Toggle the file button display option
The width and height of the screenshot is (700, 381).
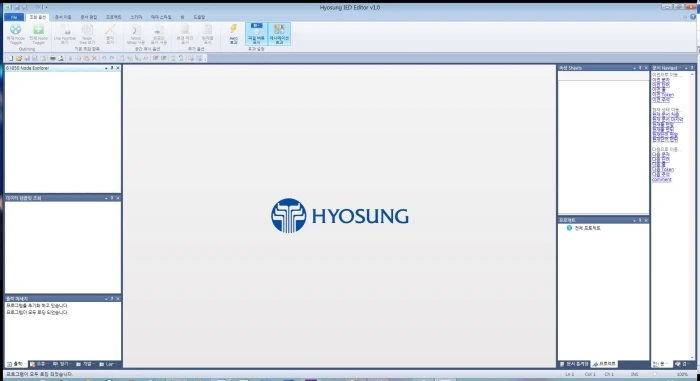[256, 34]
